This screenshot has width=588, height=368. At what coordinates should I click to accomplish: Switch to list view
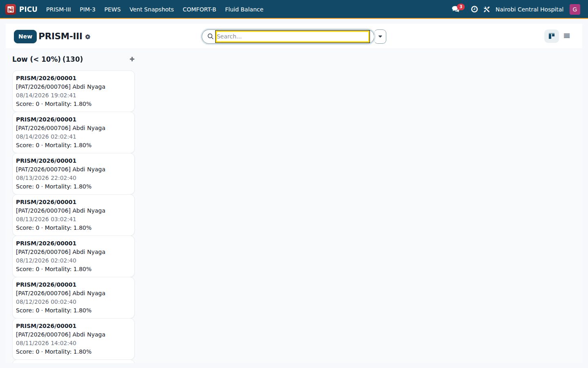click(x=567, y=36)
